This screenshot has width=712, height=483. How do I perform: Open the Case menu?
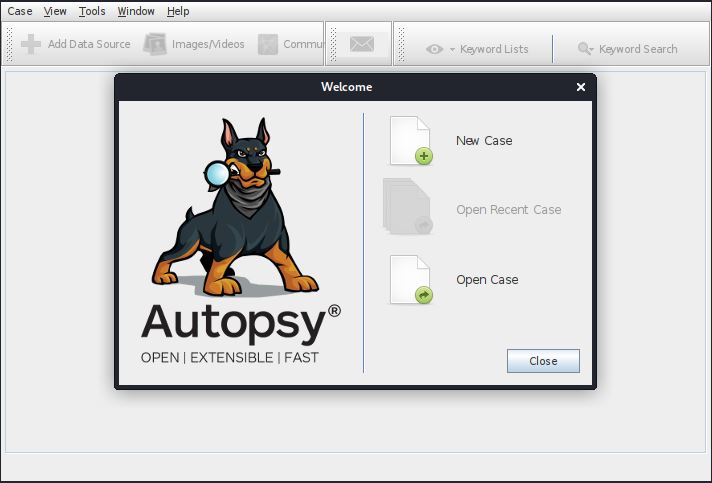tap(20, 11)
